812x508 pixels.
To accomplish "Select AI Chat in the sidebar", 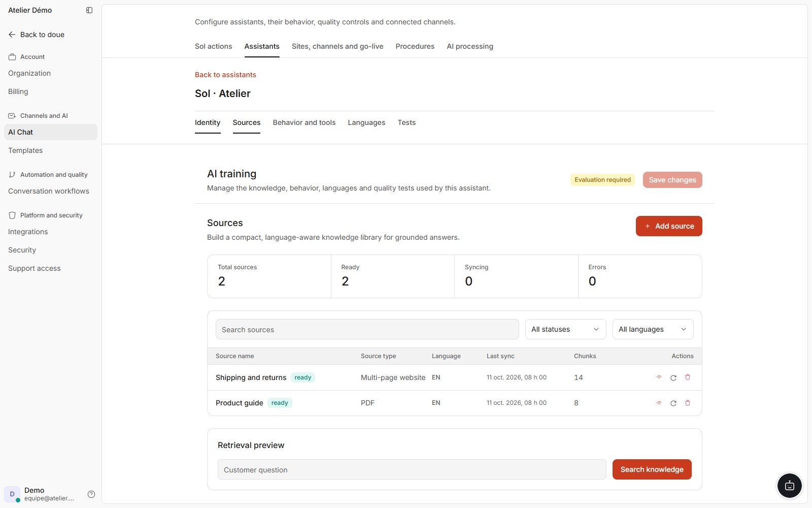I will click(x=51, y=132).
